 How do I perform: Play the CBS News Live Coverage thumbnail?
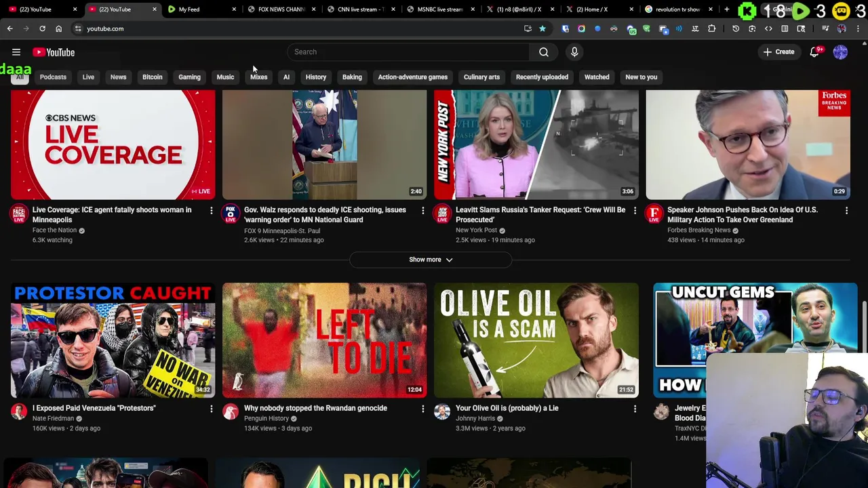coord(113,144)
